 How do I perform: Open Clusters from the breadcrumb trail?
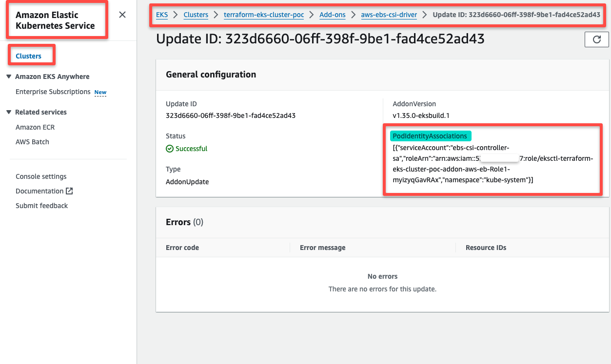click(196, 15)
